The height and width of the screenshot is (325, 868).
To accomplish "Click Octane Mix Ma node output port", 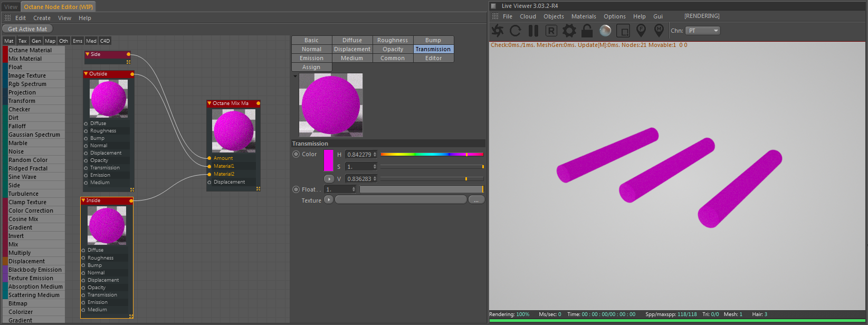I will [258, 103].
